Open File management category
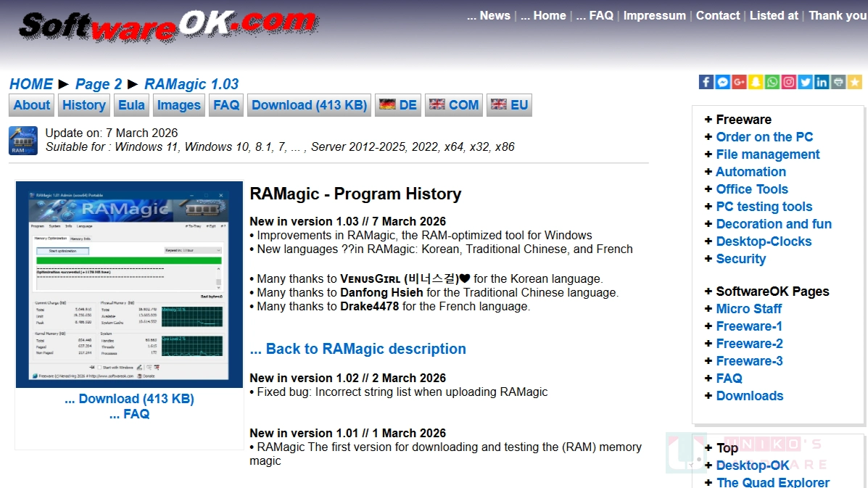Viewport: 868px width, 488px height. point(768,154)
